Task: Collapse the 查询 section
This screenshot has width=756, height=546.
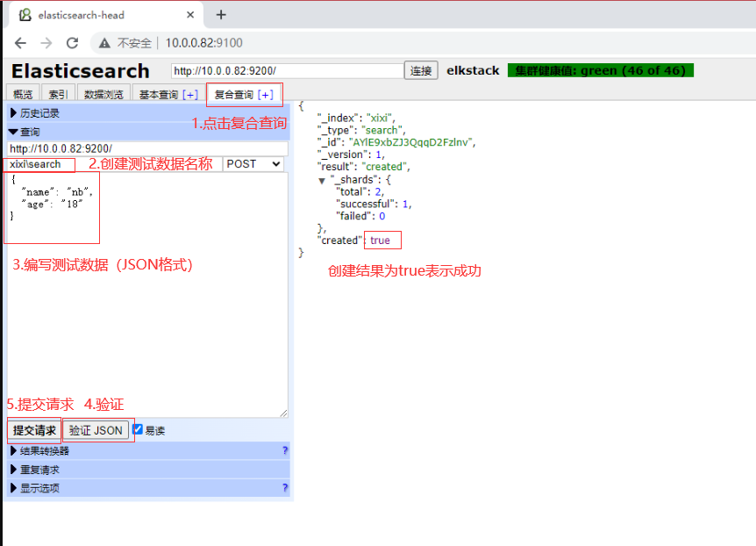Action: (x=148, y=132)
